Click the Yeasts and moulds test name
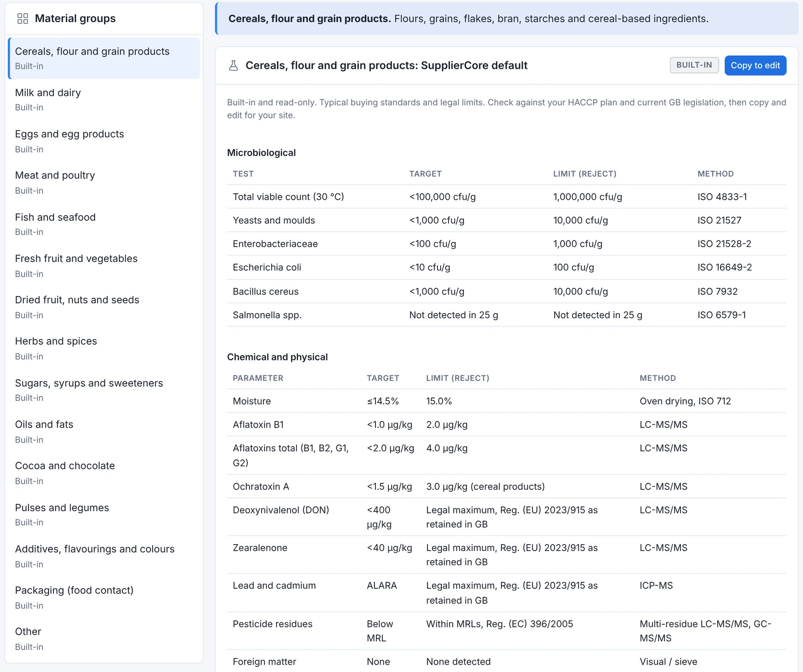Image resolution: width=803 pixels, height=672 pixels. pyautogui.click(x=274, y=220)
